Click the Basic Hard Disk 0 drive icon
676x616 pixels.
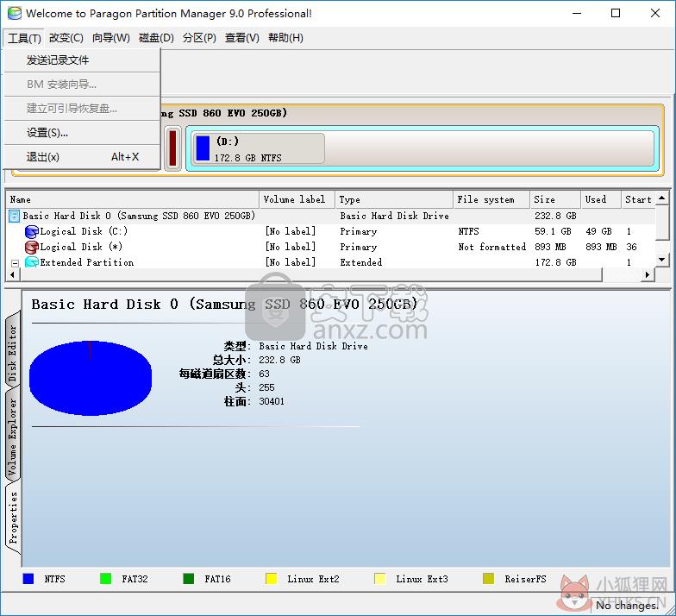coord(14,216)
